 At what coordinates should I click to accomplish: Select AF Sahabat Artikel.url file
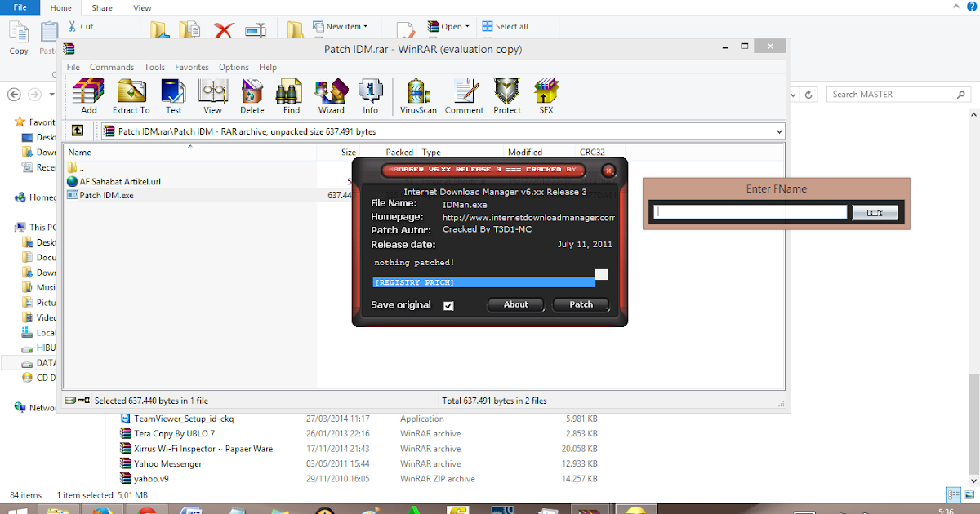pos(114,181)
